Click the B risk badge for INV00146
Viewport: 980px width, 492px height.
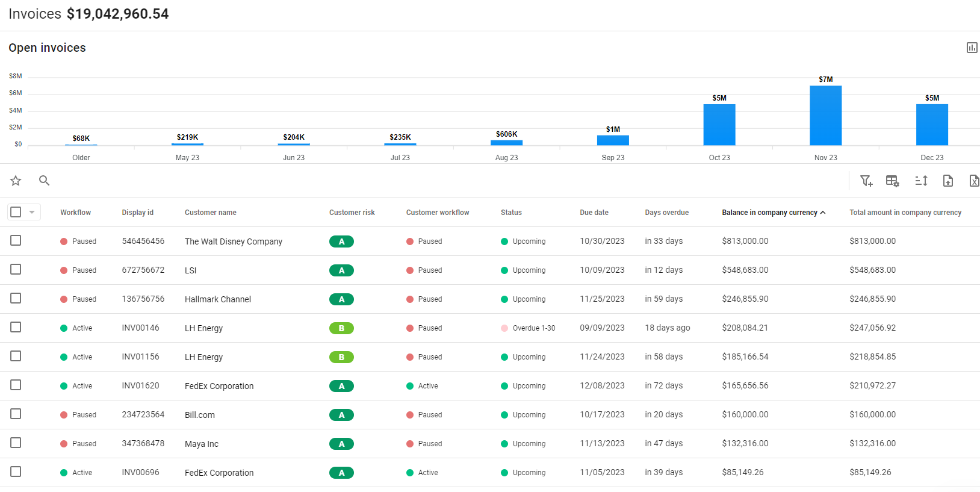341,328
